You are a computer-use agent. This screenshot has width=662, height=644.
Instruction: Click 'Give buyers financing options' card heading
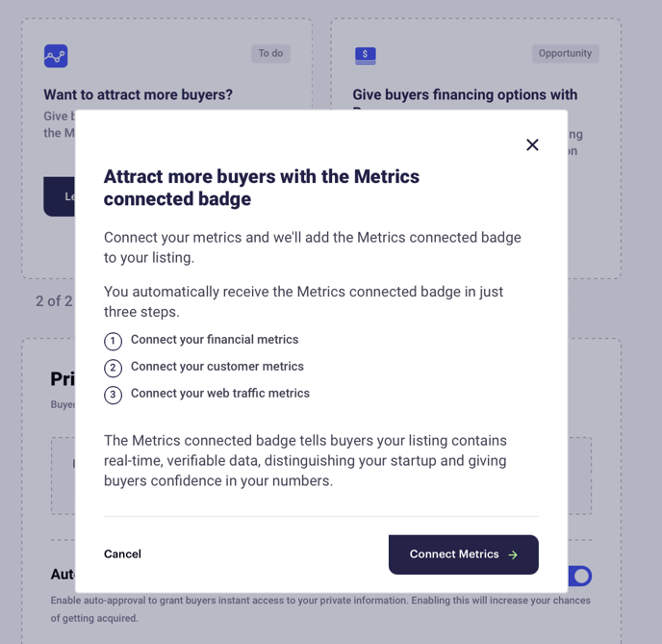coord(465,94)
